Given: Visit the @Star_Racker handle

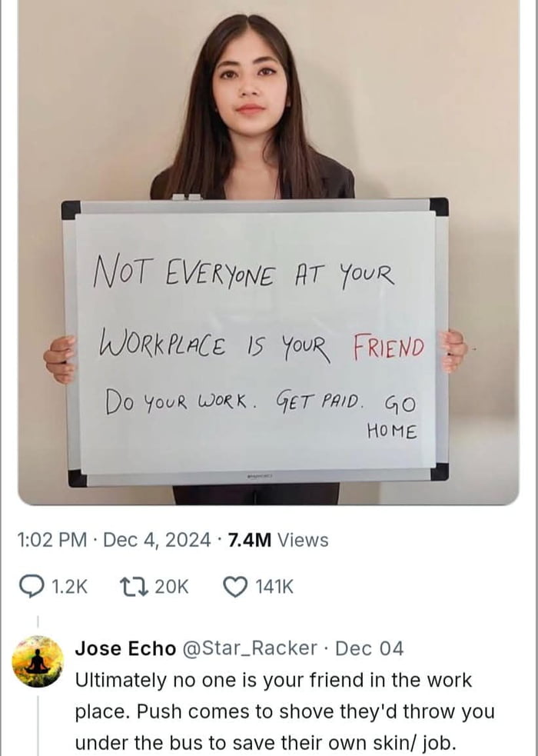Looking at the screenshot, I should tap(250, 648).
